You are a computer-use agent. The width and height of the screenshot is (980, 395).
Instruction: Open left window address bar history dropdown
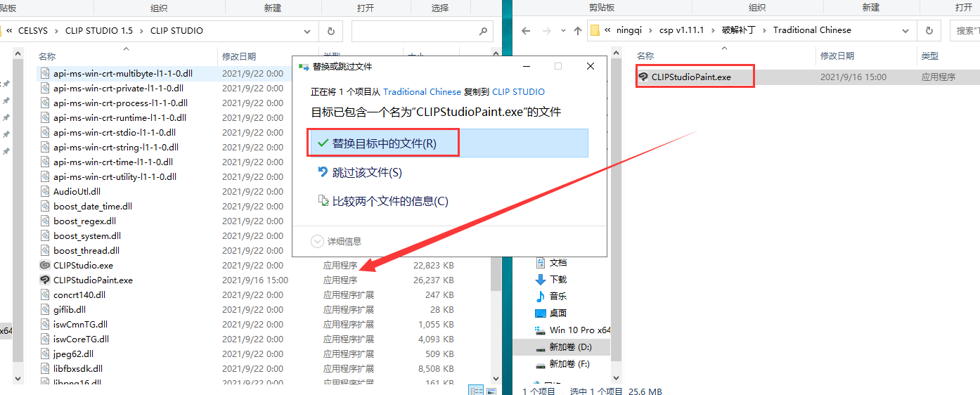(307, 31)
